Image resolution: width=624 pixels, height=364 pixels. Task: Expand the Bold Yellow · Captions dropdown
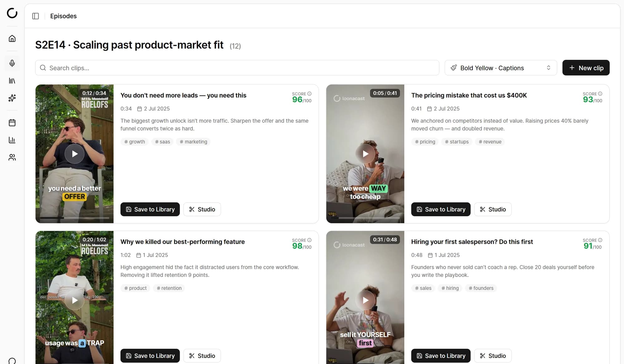(501, 68)
